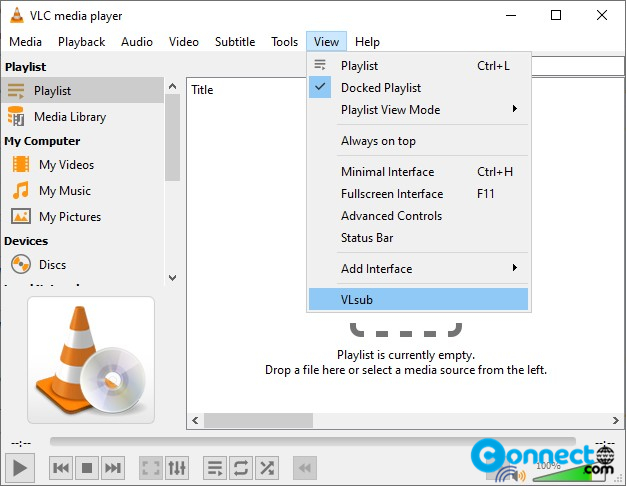This screenshot has height=486, width=626.
Task: Click playlist horizontal scroll right arrow
Action: tap(616, 420)
